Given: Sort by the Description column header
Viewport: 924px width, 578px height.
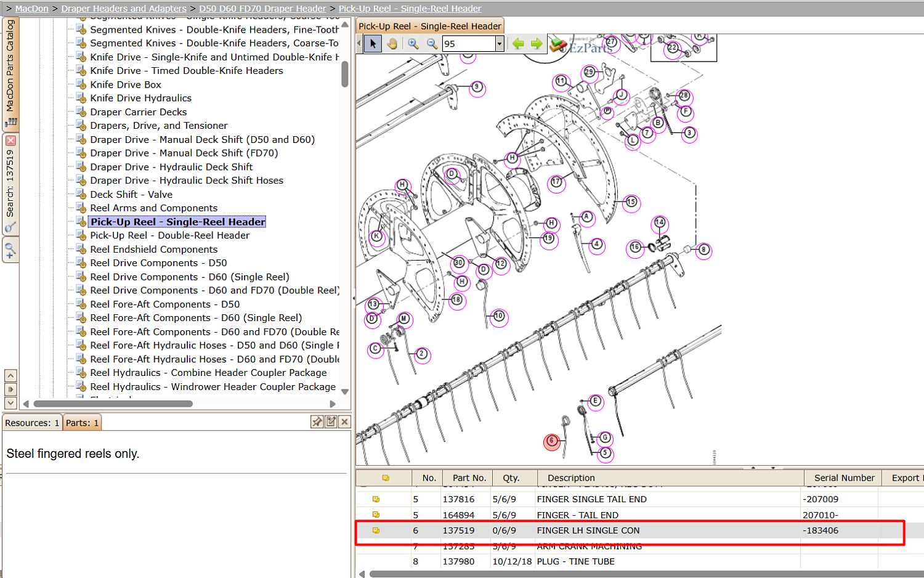Looking at the screenshot, I should click(671, 478).
